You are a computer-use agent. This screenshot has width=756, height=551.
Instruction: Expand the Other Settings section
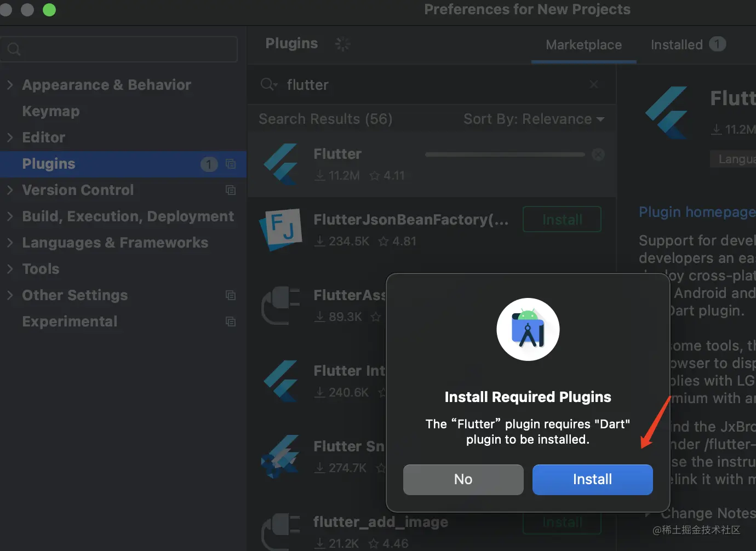[10, 295]
